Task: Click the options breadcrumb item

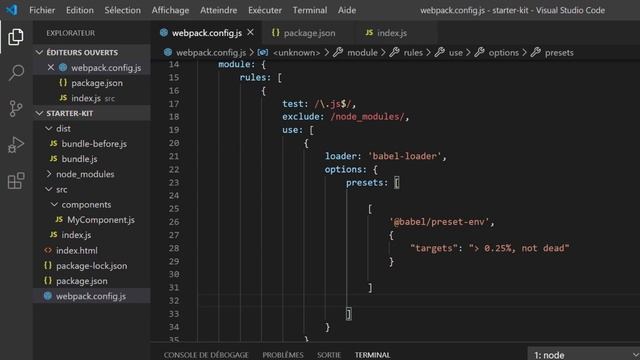Action: [x=503, y=52]
